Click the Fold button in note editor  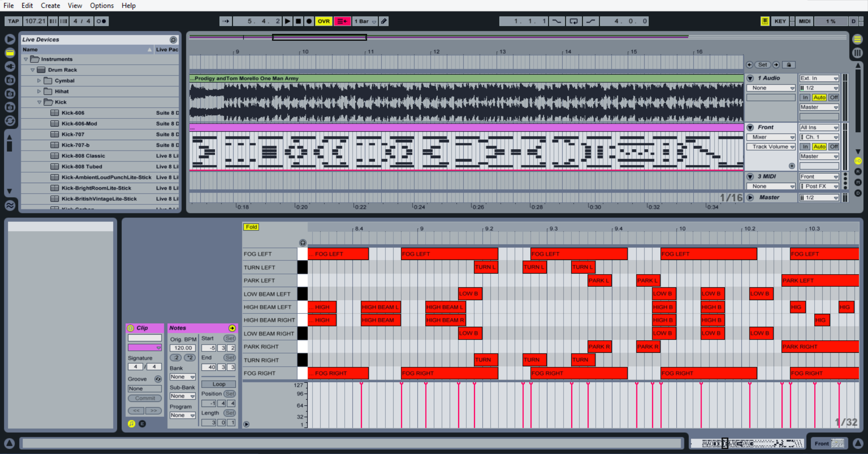pos(251,227)
